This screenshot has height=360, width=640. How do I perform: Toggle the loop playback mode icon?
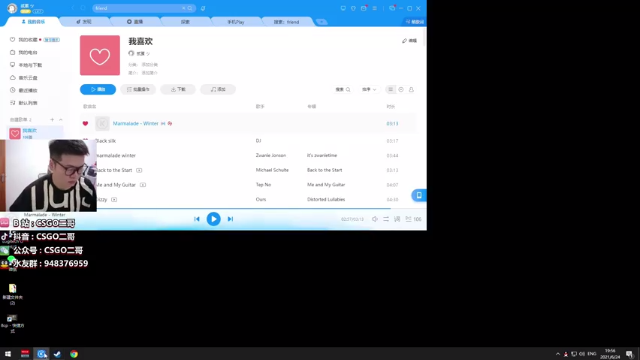[x=386, y=219]
